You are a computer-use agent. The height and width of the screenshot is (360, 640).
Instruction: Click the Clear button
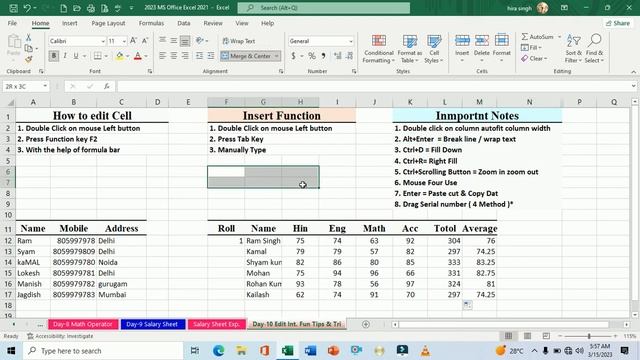tap(534, 58)
